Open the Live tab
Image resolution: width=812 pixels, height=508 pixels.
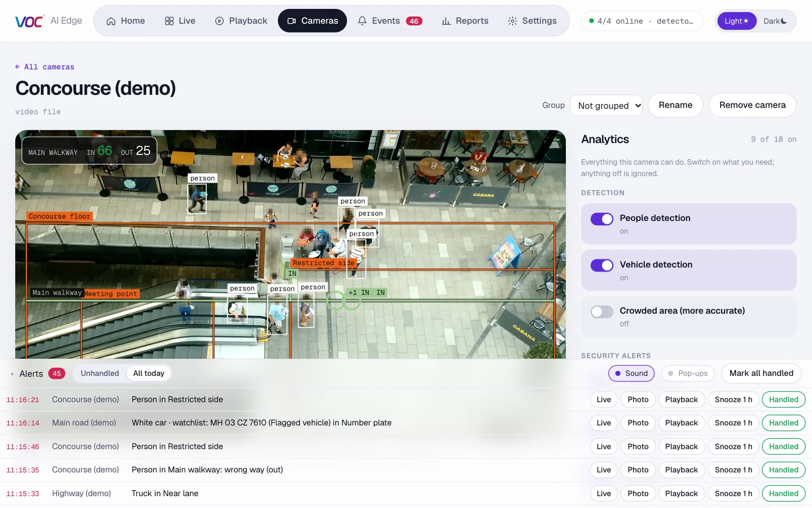(x=180, y=21)
